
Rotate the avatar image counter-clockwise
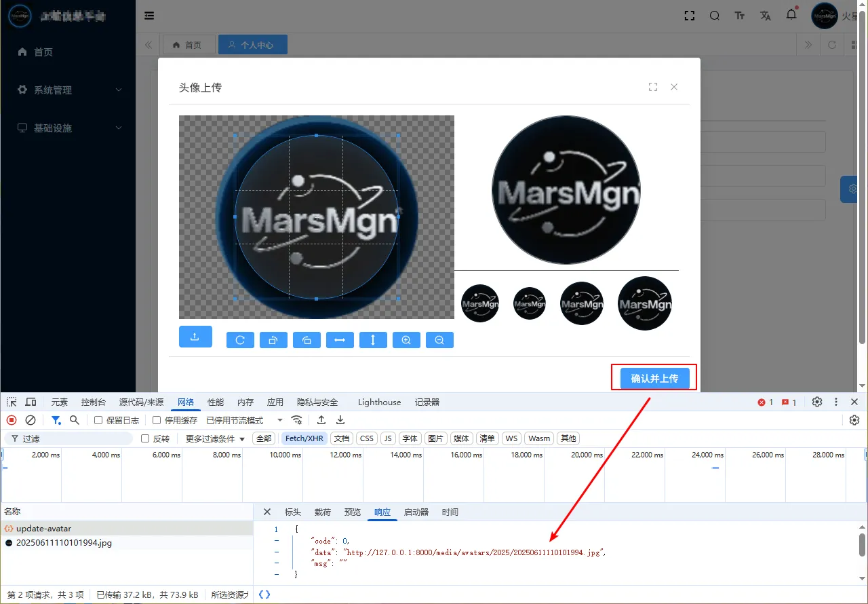[x=273, y=340]
